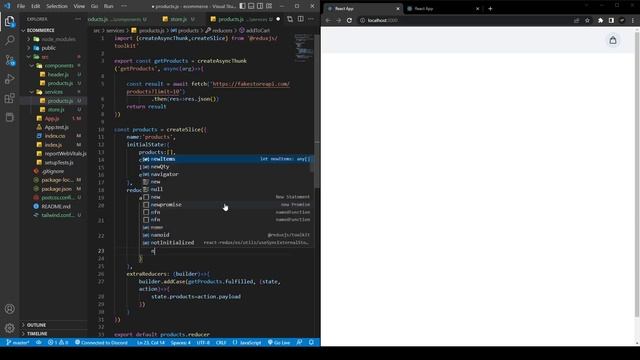Select the newQty autocomplete suggestion
Screen dimensions: 640x360
pos(227,167)
